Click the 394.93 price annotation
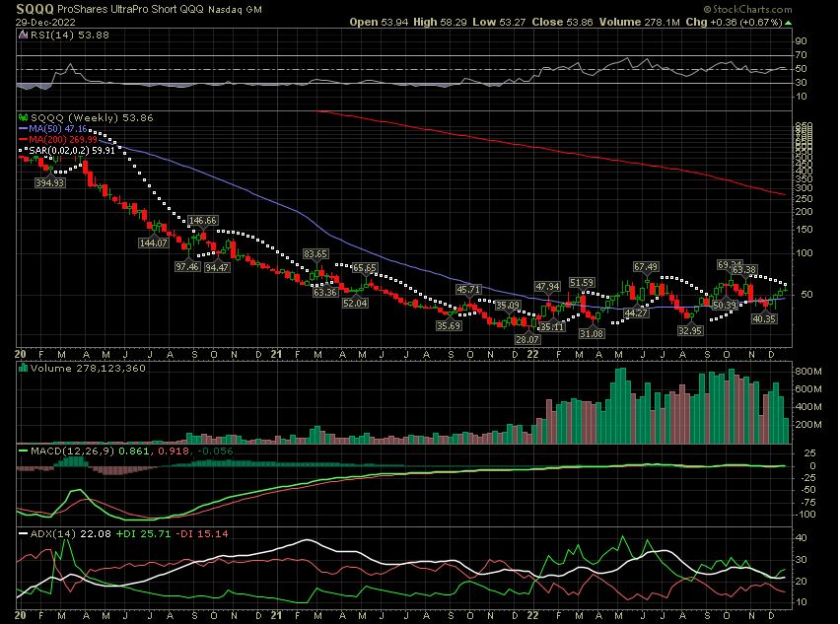Image resolution: width=840 pixels, height=624 pixels. [50, 182]
